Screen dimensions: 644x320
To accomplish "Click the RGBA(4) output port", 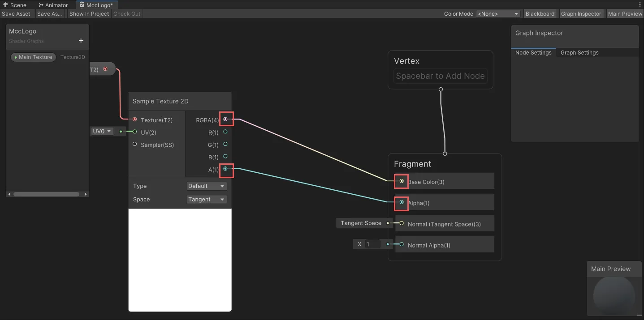I will 225,119.
